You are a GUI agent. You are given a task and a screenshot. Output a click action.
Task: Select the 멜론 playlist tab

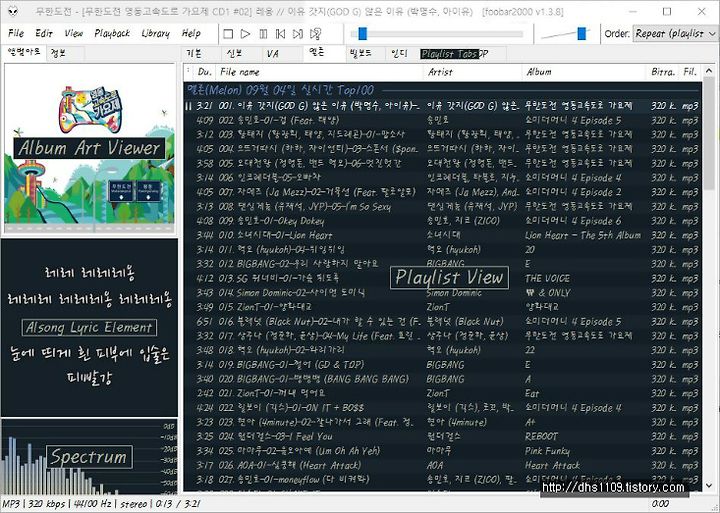[323, 53]
